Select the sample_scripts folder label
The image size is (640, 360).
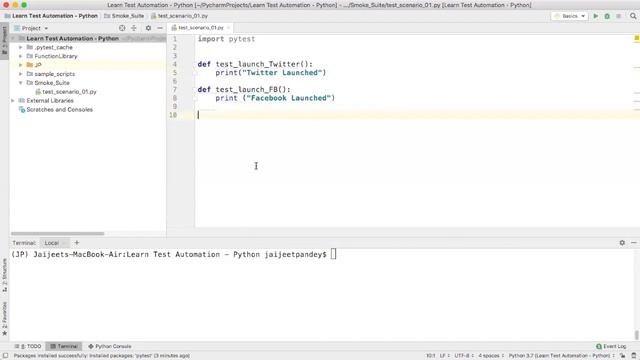click(x=55, y=74)
